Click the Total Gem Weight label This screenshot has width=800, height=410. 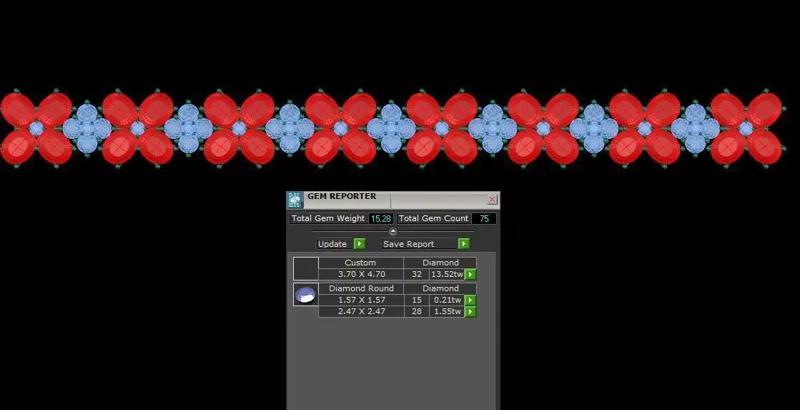[x=328, y=218]
